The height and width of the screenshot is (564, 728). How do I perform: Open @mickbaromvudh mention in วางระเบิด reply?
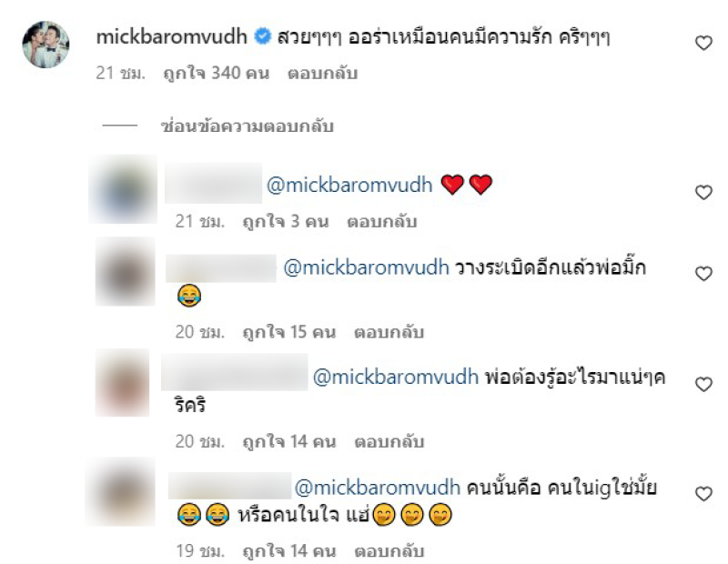coord(367,267)
